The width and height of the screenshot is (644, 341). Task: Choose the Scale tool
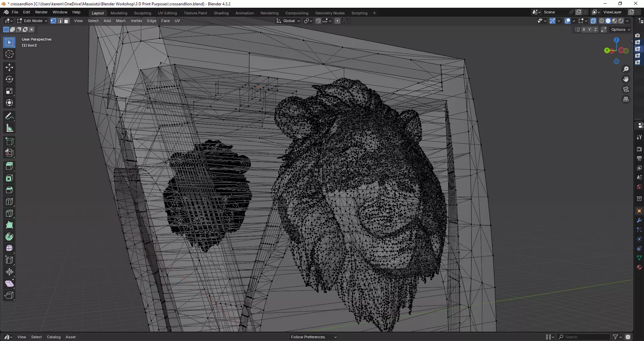point(9,91)
